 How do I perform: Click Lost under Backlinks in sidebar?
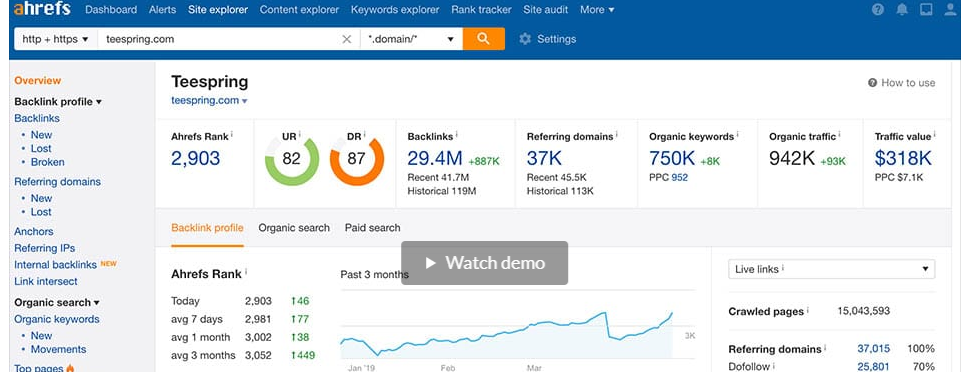click(41, 149)
